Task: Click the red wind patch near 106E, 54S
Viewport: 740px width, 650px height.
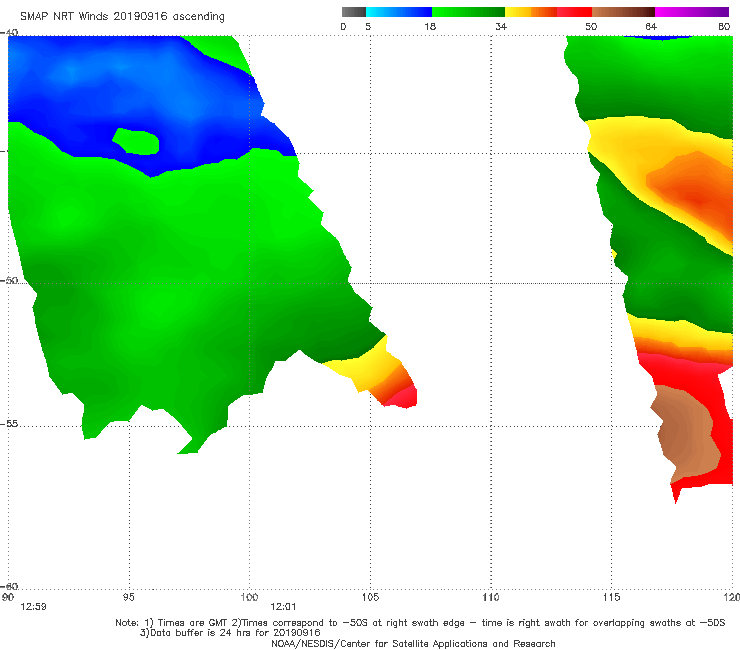Action: [401, 396]
